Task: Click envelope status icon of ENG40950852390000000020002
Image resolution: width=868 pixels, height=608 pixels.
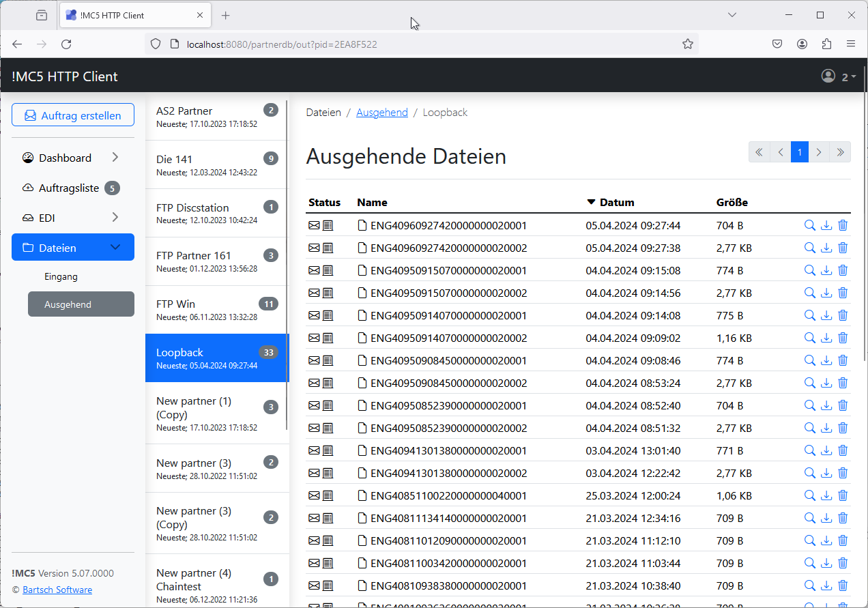Action: click(314, 429)
